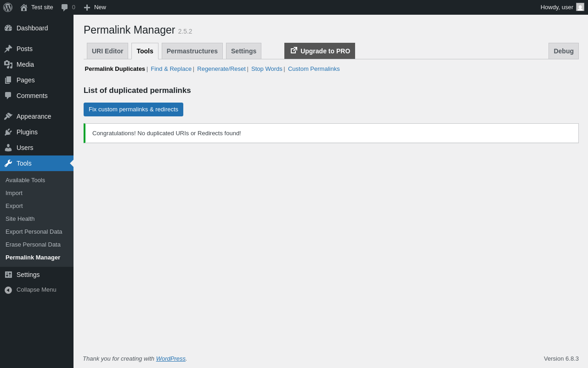The width and height of the screenshot is (588, 368).
Task: Open the Media library icon
Action: pos(8,64)
